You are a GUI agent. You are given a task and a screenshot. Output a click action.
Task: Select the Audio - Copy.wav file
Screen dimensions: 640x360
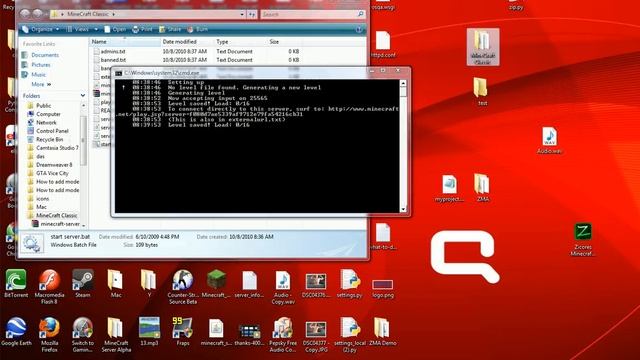pos(283,287)
